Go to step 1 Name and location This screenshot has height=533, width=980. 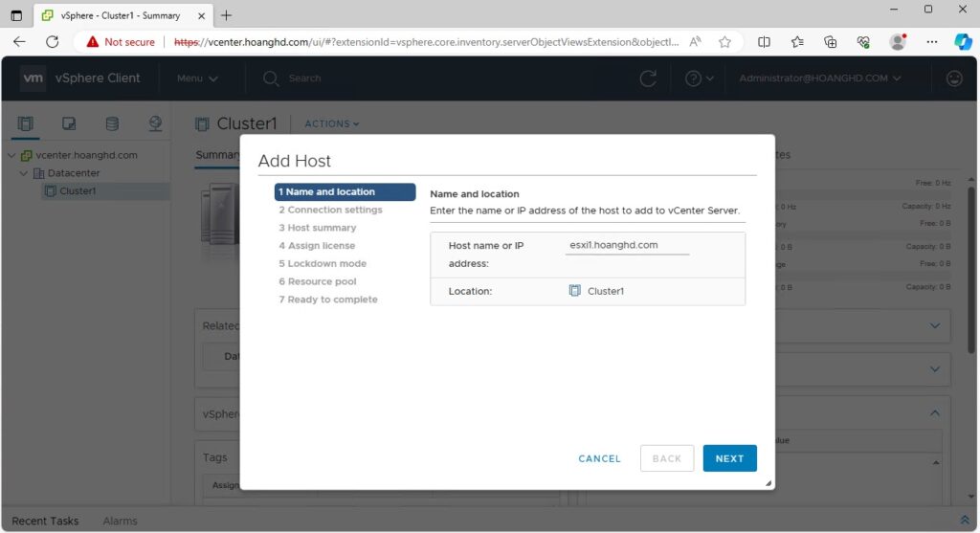tap(345, 191)
